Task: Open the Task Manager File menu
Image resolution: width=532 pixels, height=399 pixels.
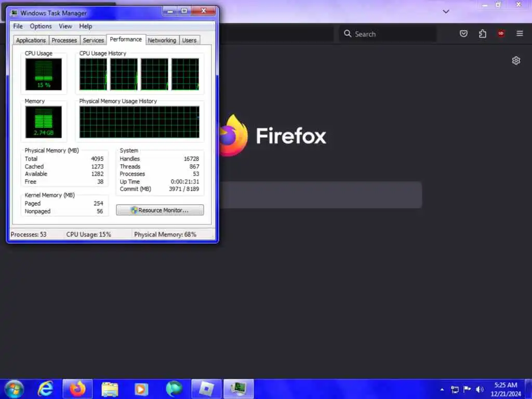Action: pos(18,26)
